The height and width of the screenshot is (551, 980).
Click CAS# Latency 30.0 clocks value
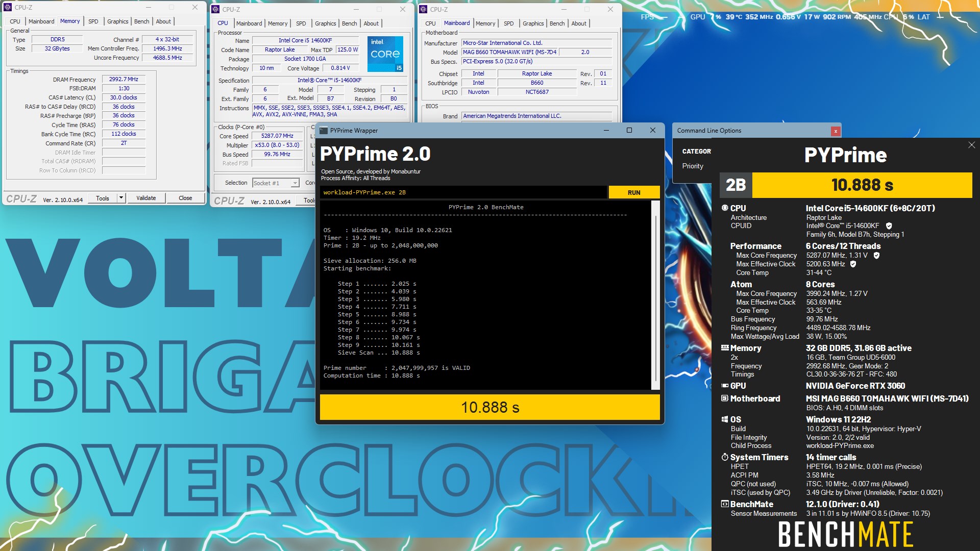124,97
